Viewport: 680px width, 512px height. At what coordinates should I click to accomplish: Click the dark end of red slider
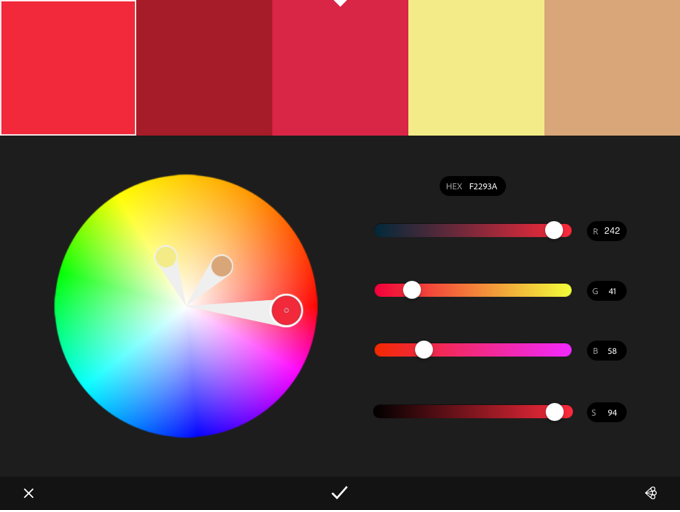click(384, 230)
